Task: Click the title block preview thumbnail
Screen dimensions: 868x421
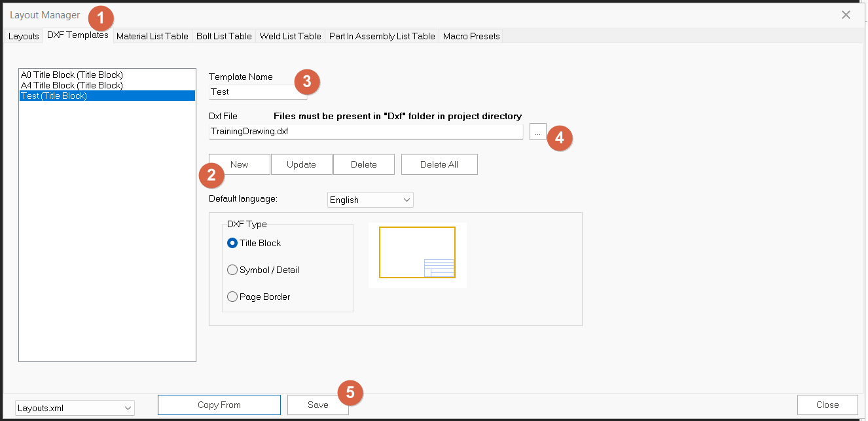Action: pos(417,254)
